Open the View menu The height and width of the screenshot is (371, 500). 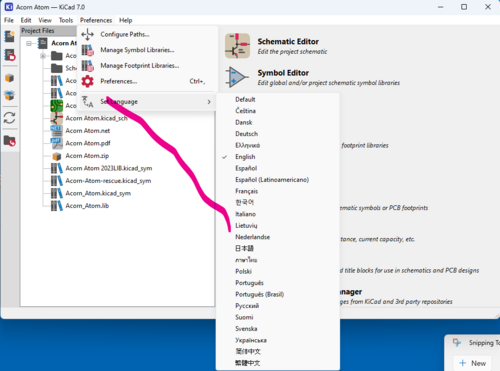pyautogui.click(x=45, y=20)
